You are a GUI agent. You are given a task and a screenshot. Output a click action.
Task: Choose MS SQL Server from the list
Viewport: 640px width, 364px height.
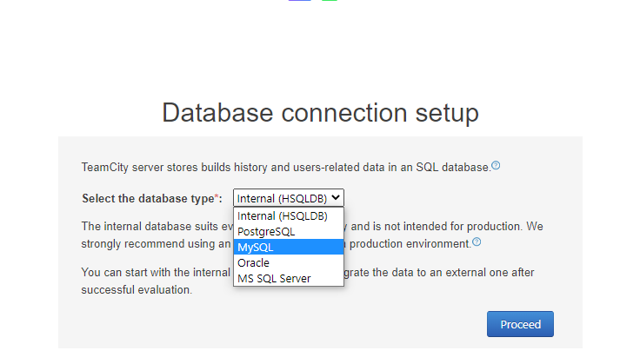coord(289,278)
